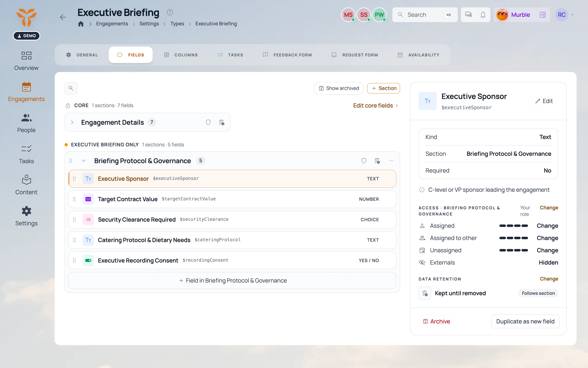Screen dimensions: 588x368
Task: Click the fields search magnifier button
Action: coord(71,88)
